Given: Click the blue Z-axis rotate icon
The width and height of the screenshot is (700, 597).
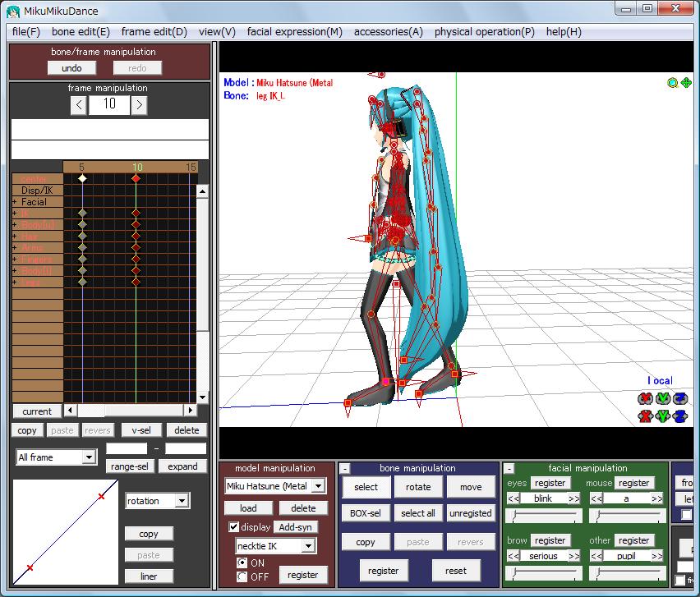Looking at the screenshot, I should click(680, 398).
